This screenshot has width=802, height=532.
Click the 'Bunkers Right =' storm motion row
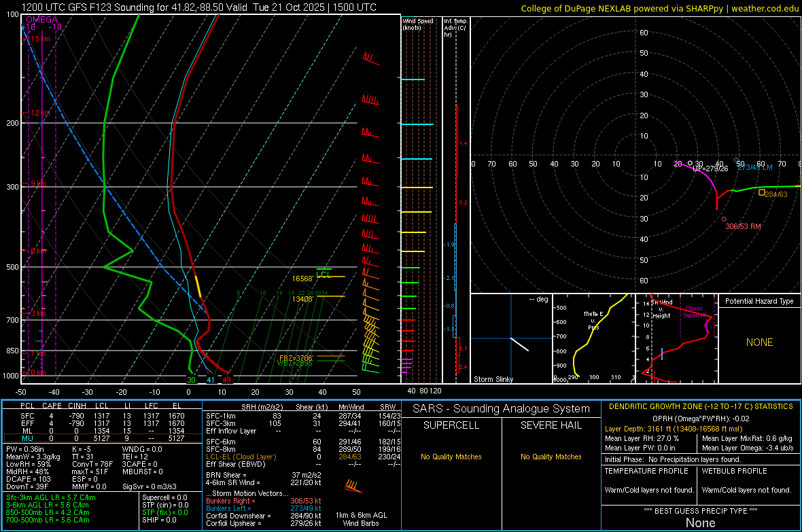tap(264, 501)
